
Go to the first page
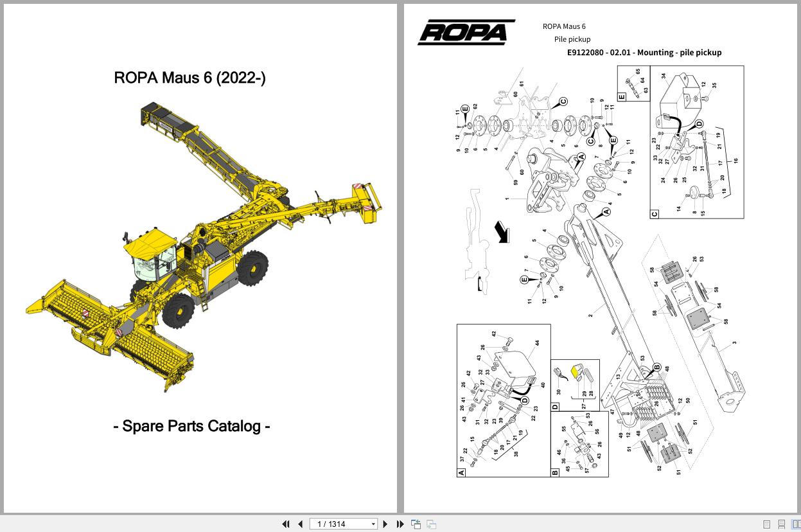pyautogui.click(x=286, y=524)
